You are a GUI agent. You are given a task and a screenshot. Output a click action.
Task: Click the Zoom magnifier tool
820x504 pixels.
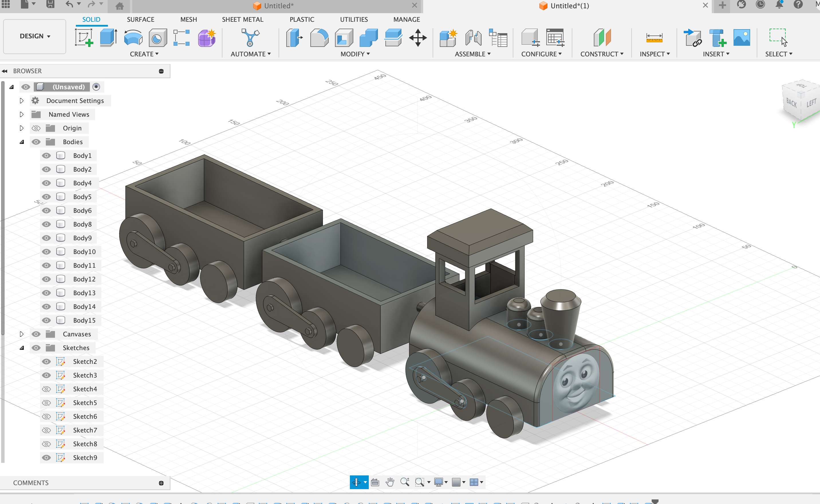coord(405,482)
